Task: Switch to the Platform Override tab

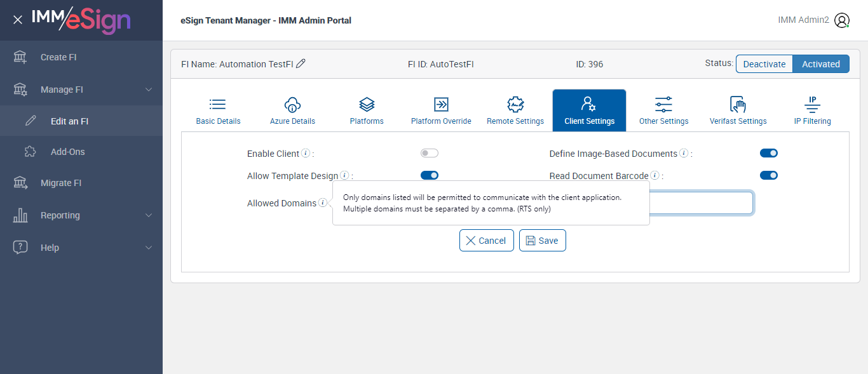Action: coord(441,111)
